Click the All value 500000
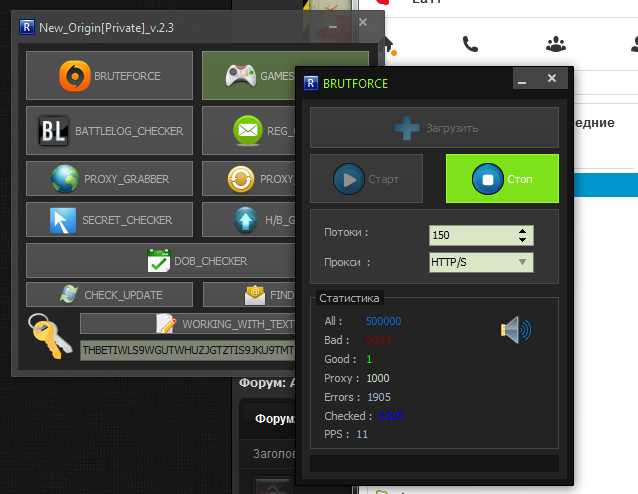Viewport: 638px width, 494px height. click(383, 321)
